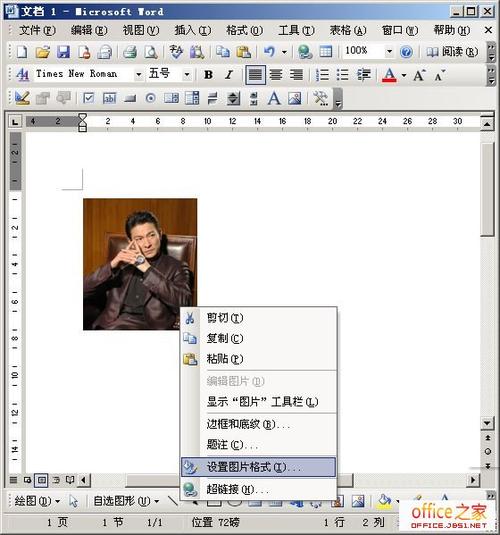Click the vertical scrollbar thumb
The image size is (500, 535).
[487, 190]
